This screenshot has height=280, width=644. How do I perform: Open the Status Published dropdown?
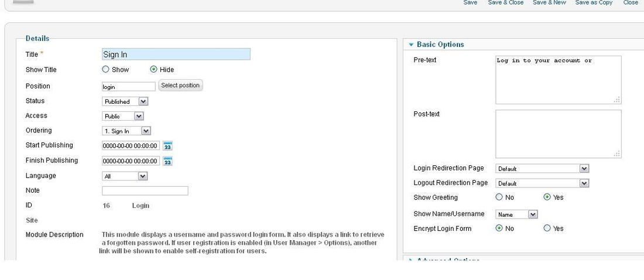125,101
